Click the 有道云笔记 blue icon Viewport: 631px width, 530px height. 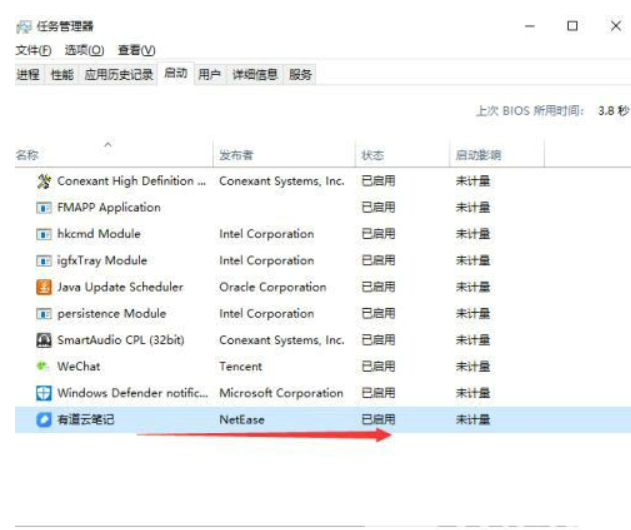coord(44,420)
